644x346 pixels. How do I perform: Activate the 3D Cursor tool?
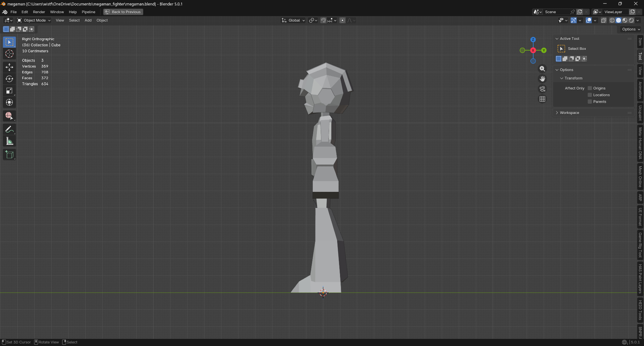[9, 54]
